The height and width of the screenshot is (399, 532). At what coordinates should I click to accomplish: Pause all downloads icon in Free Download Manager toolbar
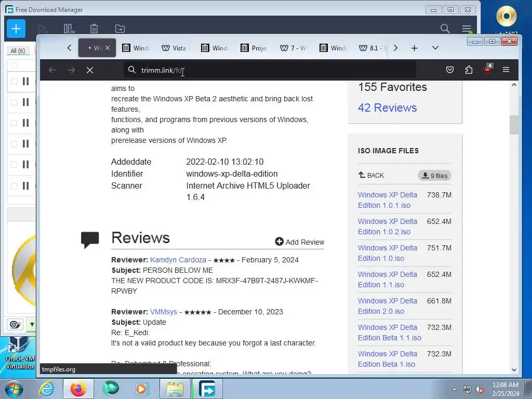click(x=69, y=29)
